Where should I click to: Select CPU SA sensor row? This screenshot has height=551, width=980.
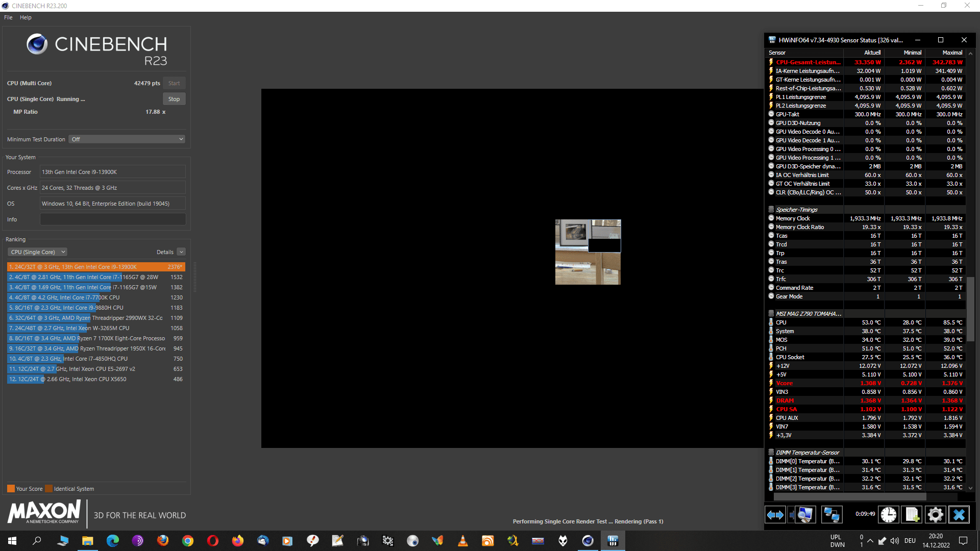click(866, 409)
